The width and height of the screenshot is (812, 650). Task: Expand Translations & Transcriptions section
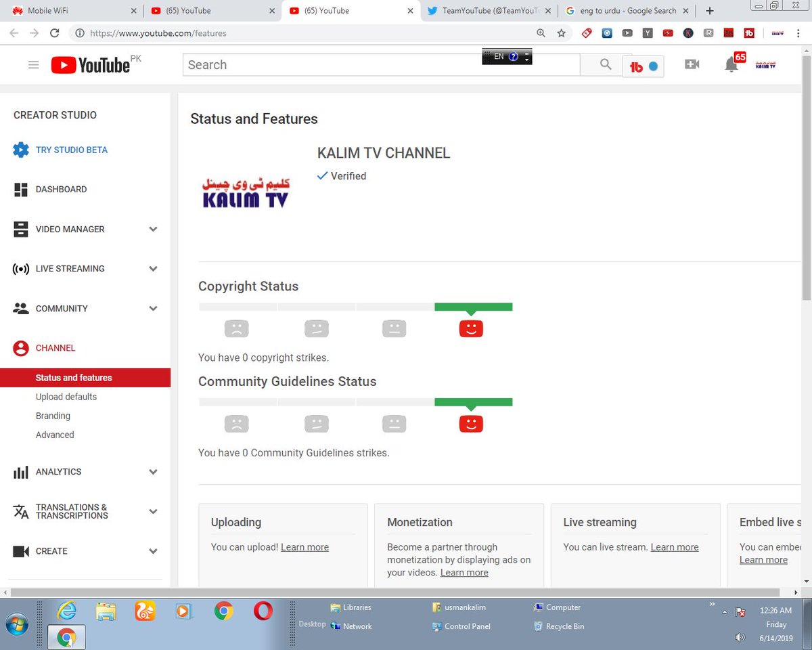pyautogui.click(x=154, y=511)
